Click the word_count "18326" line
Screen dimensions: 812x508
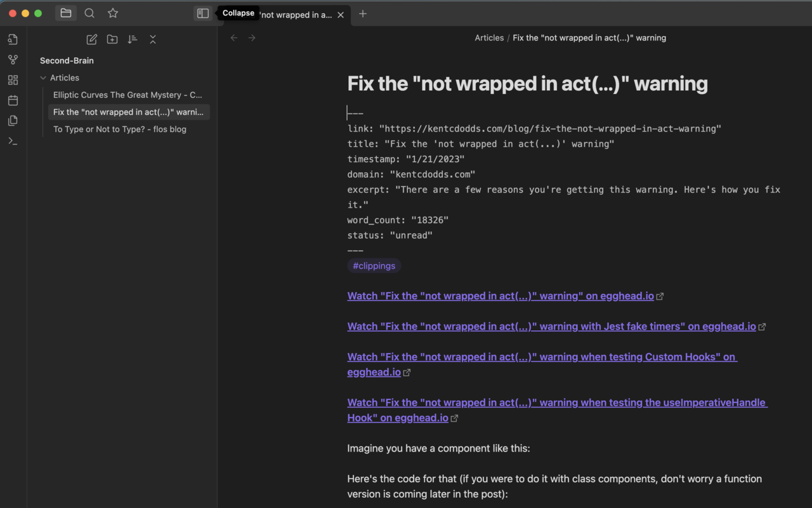(x=398, y=220)
